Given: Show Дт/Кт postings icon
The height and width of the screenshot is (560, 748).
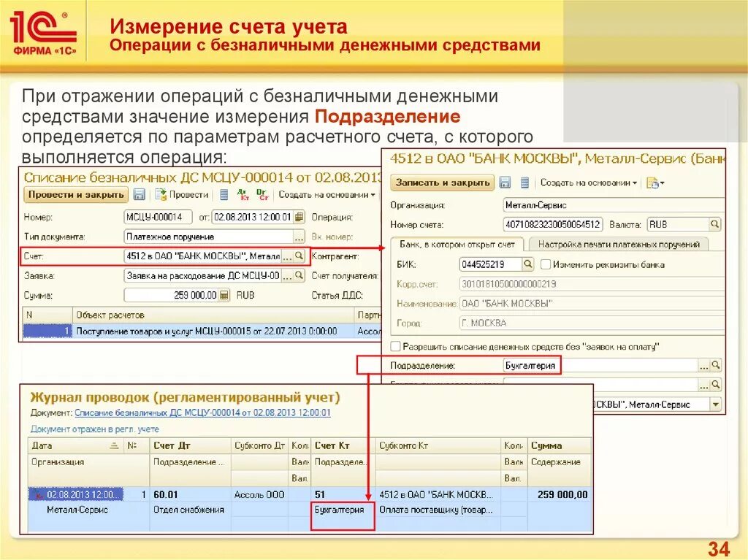Looking at the screenshot, I should pyautogui.click(x=243, y=195).
